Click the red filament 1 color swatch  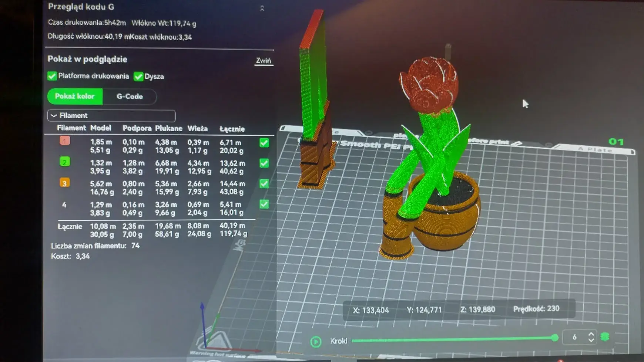(x=65, y=141)
